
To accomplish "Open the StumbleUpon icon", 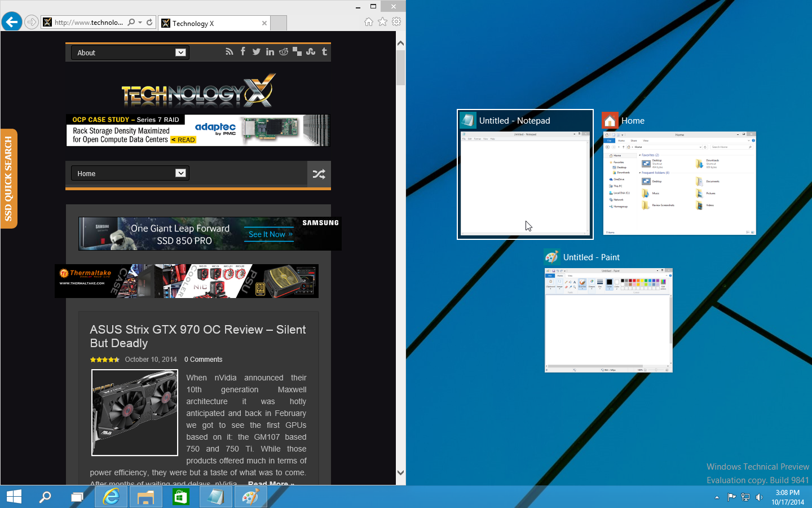I will [311, 52].
